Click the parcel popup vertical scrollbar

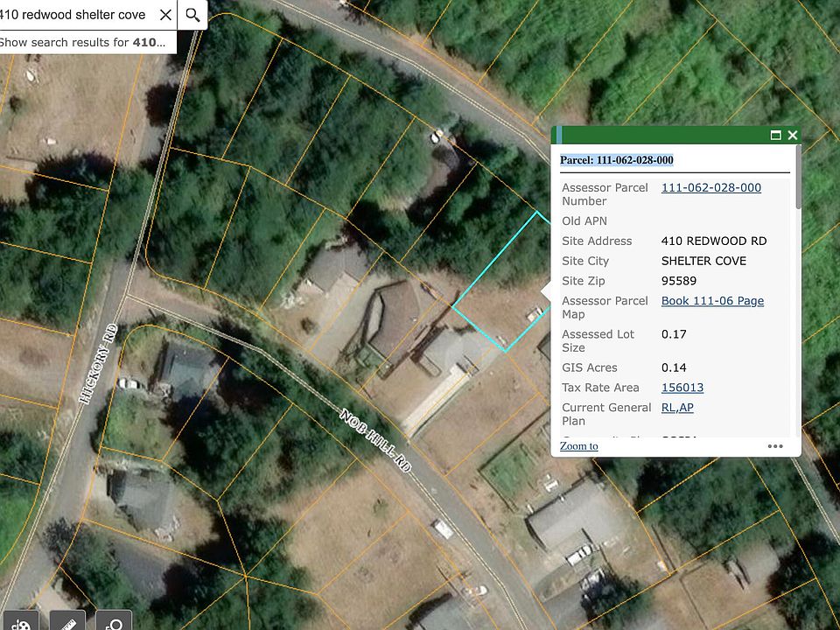pos(798,177)
